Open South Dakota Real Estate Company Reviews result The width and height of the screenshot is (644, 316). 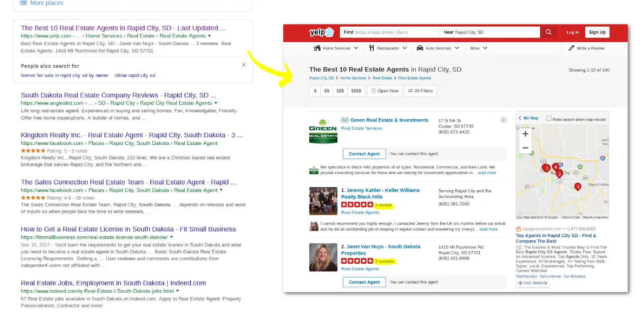[x=118, y=95]
